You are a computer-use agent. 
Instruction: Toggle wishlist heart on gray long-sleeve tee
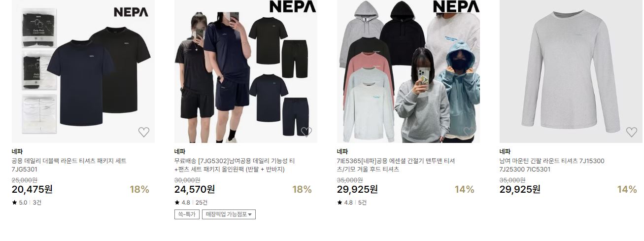(631, 132)
